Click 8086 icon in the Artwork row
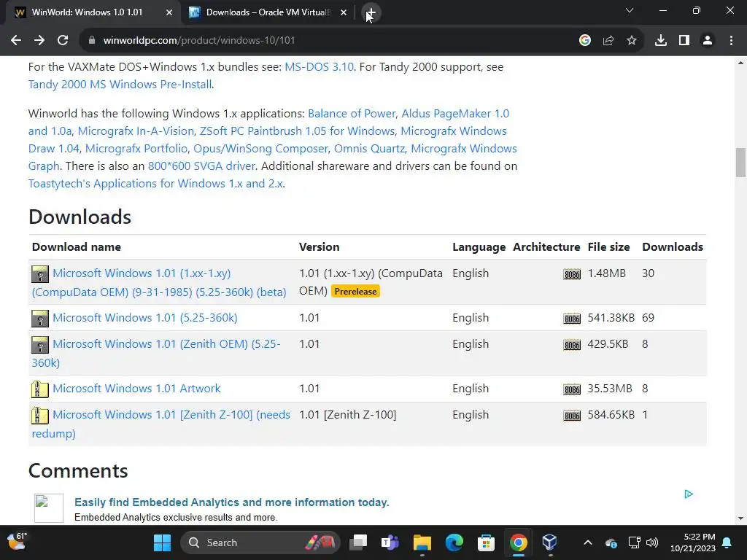Screen dimensions: 747x560 (x=572, y=389)
